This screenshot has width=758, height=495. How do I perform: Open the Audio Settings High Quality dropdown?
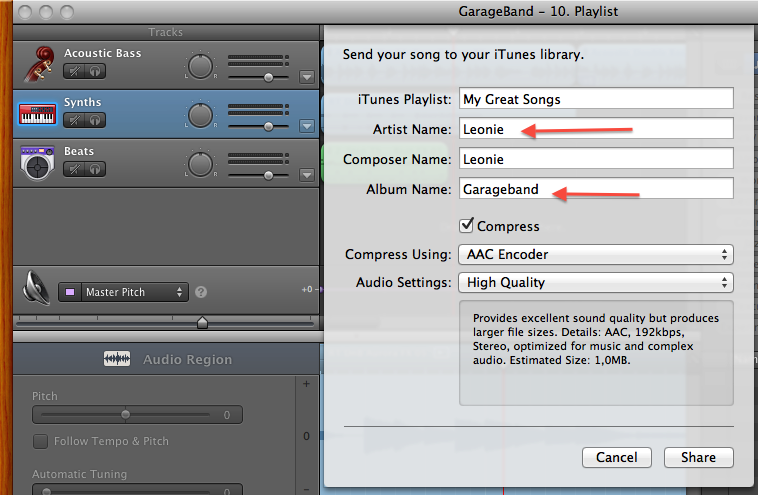pyautogui.click(x=596, y=282)
